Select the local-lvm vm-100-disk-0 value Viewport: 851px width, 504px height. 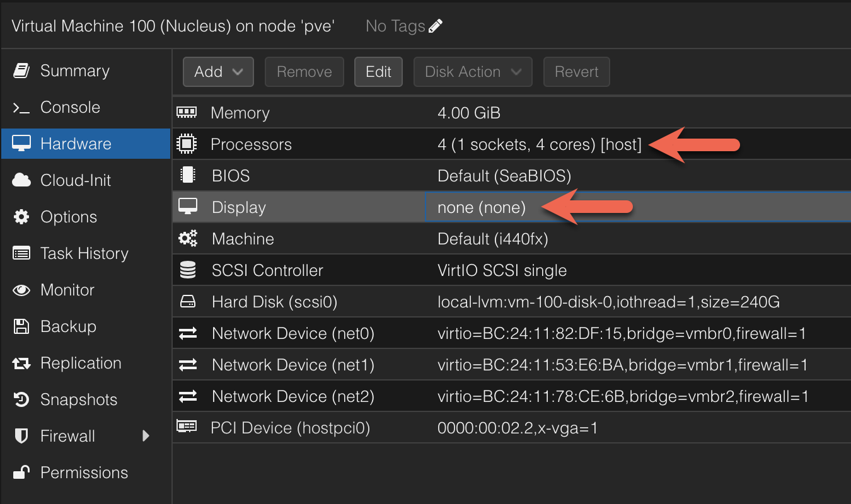coord(609,302)
